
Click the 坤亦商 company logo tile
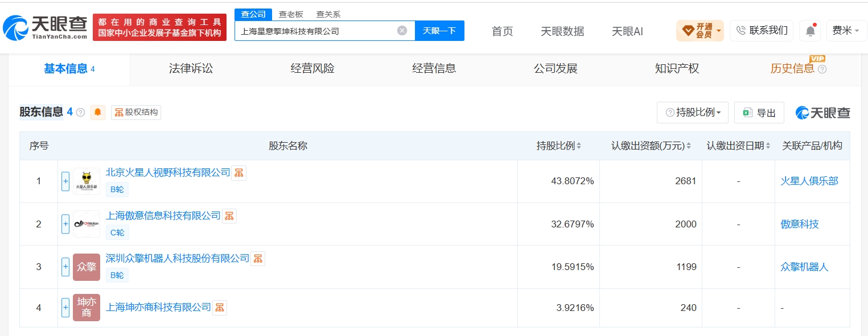point(87,308)
